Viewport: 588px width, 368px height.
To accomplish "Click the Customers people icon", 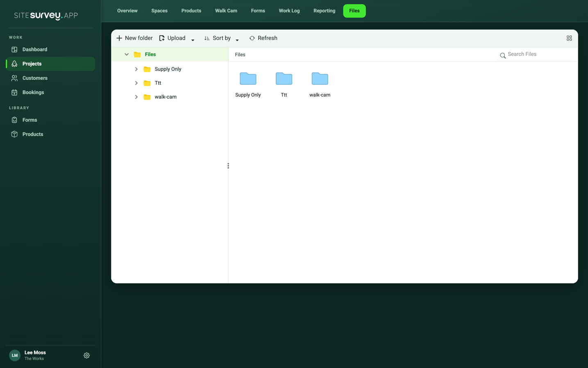I will coord(14,78).
